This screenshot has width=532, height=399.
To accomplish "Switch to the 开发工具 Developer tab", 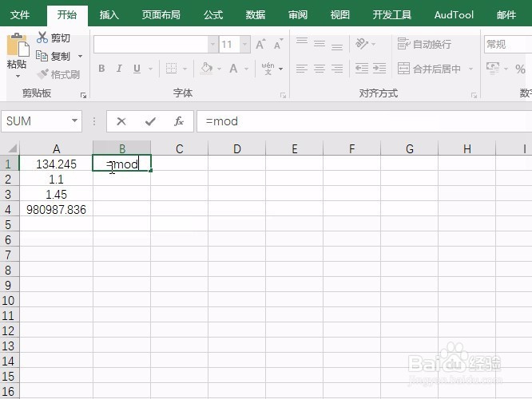I will pyautogui.click(x=392, y=15).
